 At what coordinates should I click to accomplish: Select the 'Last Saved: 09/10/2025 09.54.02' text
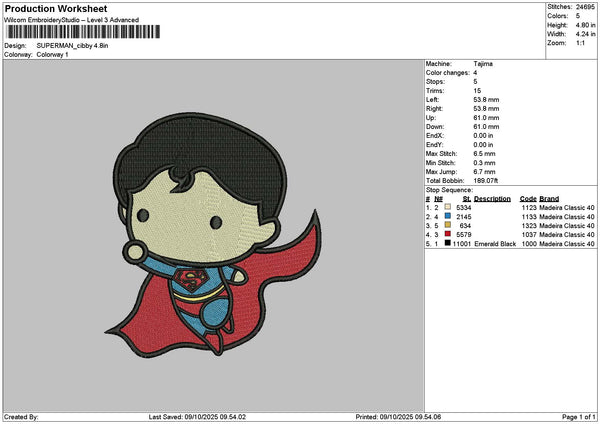197,417
